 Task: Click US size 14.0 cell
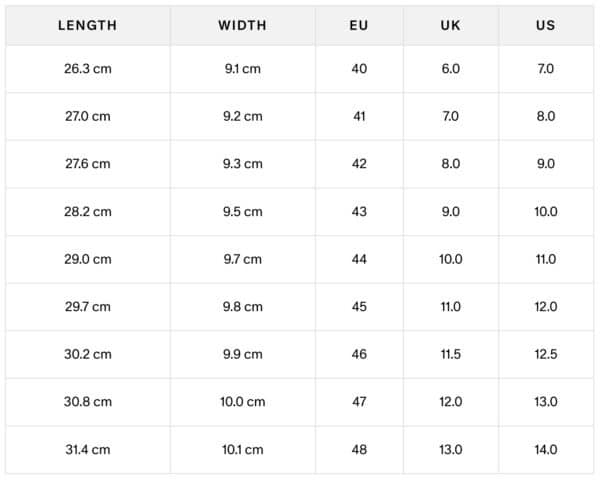[x=545, y=450]
